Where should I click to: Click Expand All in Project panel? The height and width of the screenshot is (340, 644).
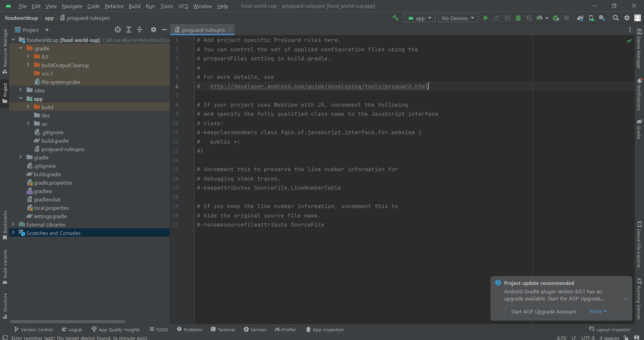pyautogui.click(x=129, y=30)
